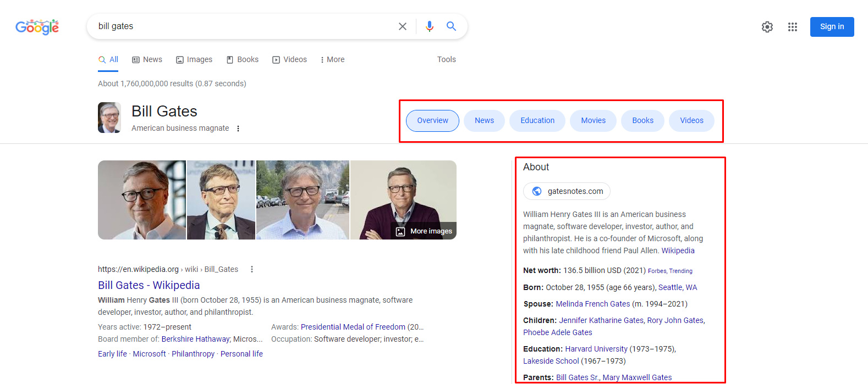Open Jennifer Katharine Gates link
Image resolution: width=868 pixels, height=384 pixels.
[x=601, y=320]
